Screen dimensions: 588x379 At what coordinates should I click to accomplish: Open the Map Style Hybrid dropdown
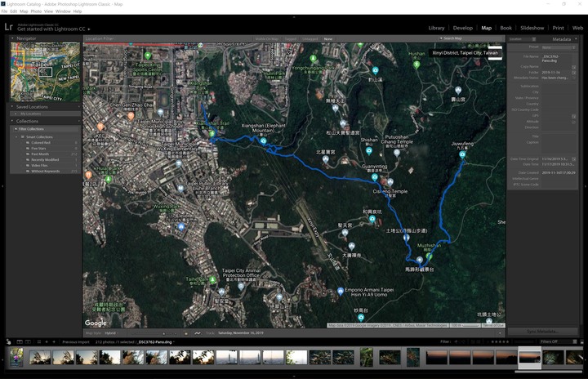[112, 332]
